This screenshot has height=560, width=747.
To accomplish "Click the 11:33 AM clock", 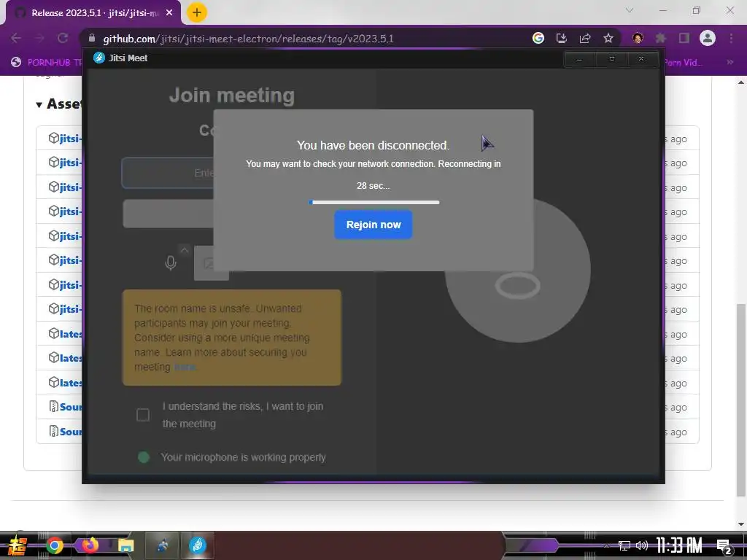I will [x=679, y=545].
